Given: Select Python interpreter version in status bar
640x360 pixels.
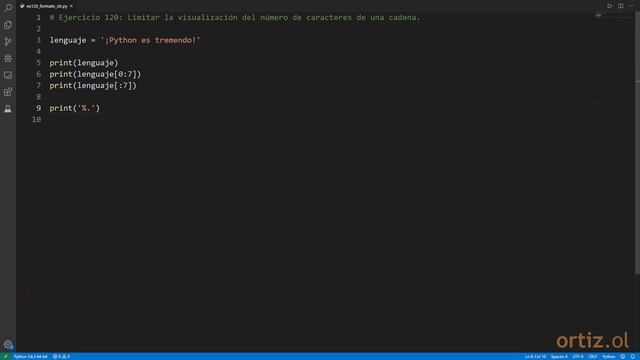Looking at the screenshot, I should 31,356.
